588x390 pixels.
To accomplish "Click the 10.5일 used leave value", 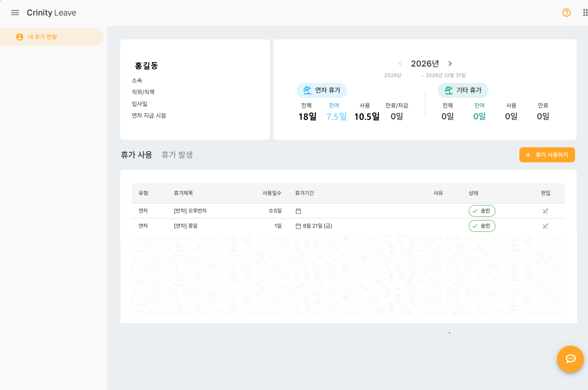I will click(x=367, y=116).
